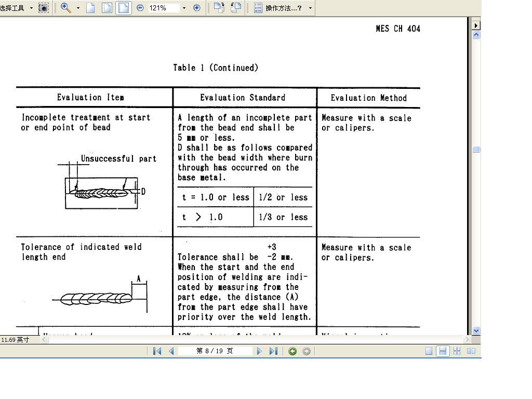Click the '+3' tolerance value

[272, 247]
